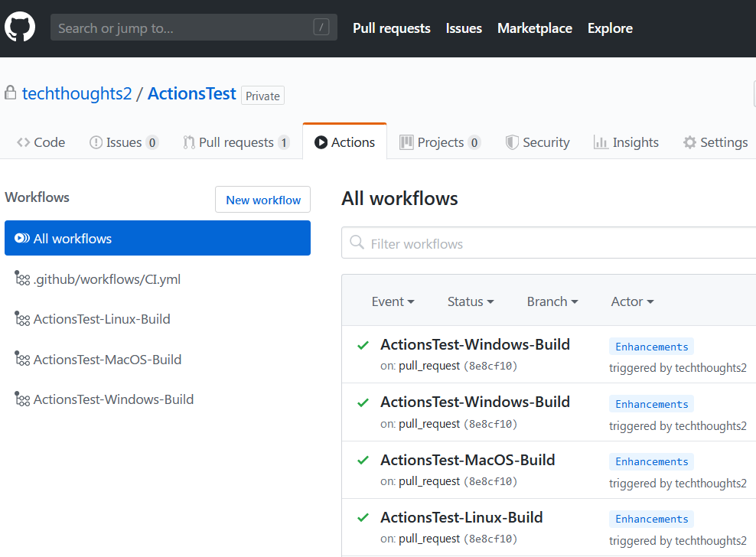Screen dimensions: 756x557
Task: Click success checkmark of MacOS-Build run
Action: click(x=363, y=460)
